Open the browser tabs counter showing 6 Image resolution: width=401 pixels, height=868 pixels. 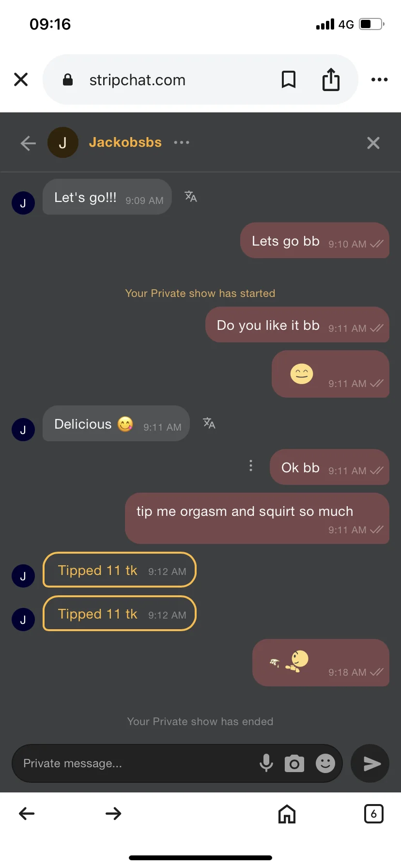(x=373, y=814)
